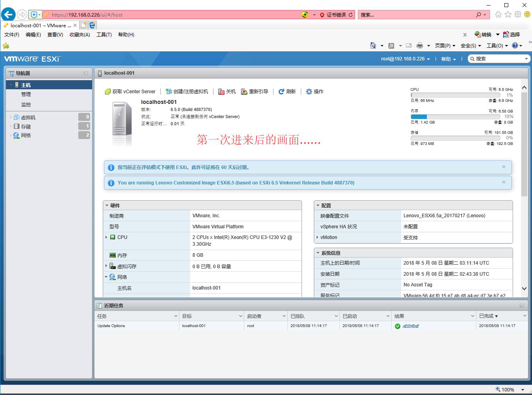Expand the 虚拟闪存 row

(x=106, y=266)
